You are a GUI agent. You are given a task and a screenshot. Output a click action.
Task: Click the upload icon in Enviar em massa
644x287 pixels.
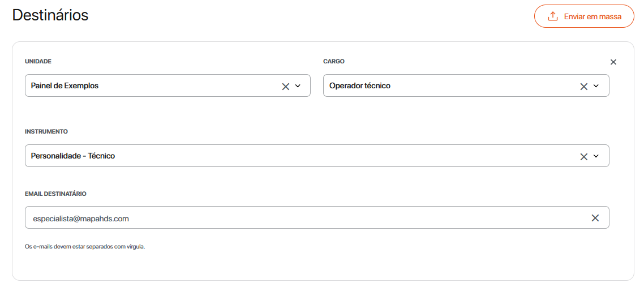[553, 16]
